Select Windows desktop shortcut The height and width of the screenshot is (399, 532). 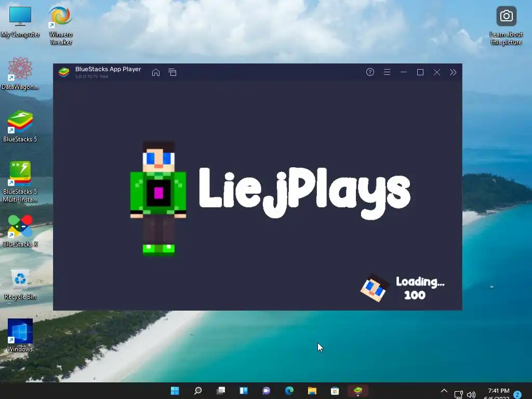(20, 335)
